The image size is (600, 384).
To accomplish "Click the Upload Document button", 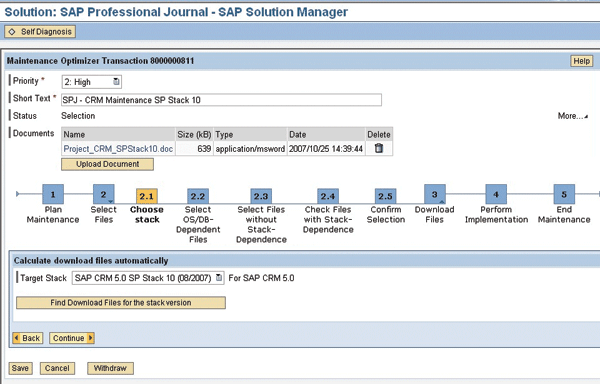I will (108, 164).
